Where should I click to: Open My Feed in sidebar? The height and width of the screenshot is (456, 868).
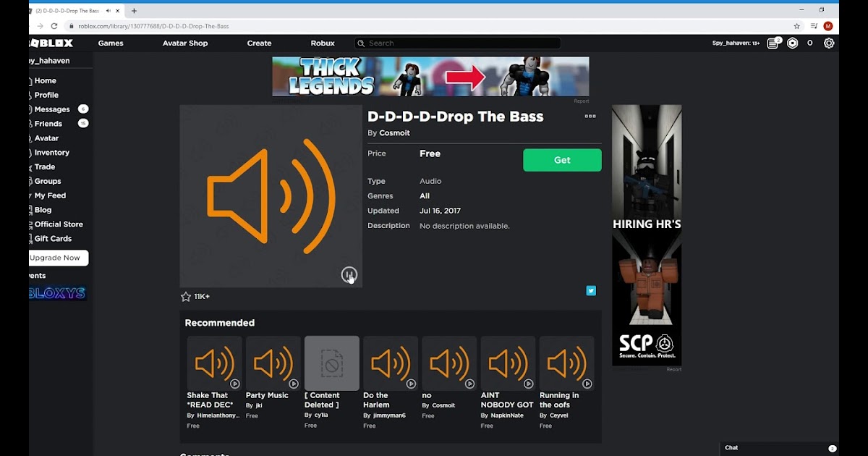click(x=50, y=195)
